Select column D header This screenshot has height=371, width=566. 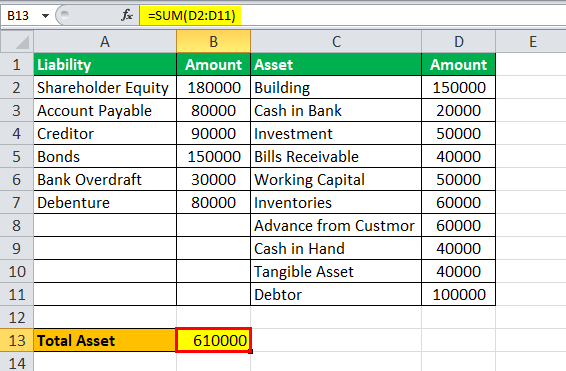[458, 42]
